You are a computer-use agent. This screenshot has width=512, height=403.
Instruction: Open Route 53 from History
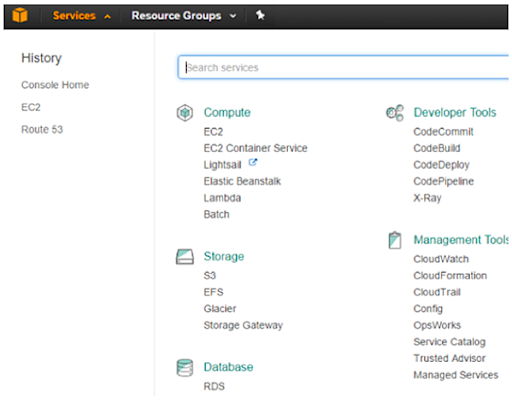point(42,129)
